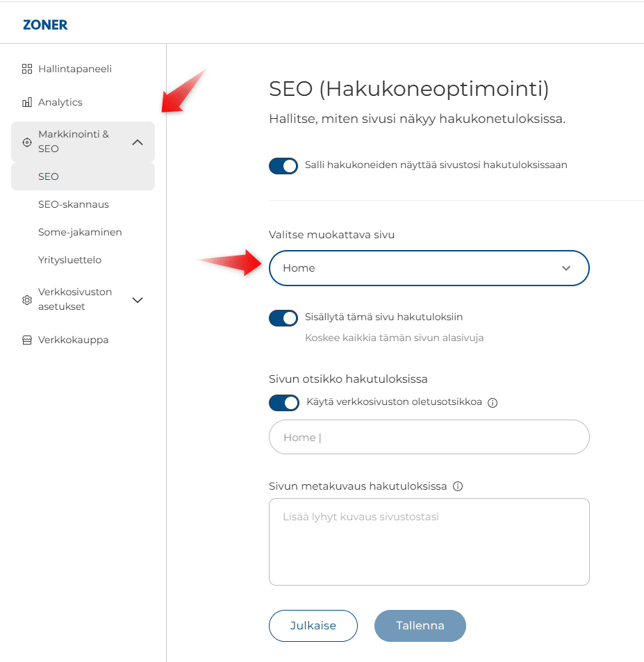Click info icon next to Sivun metakuvaus
Image resolution: width=644 pixels, height=662 pixels.
click(x=457, y=486)
